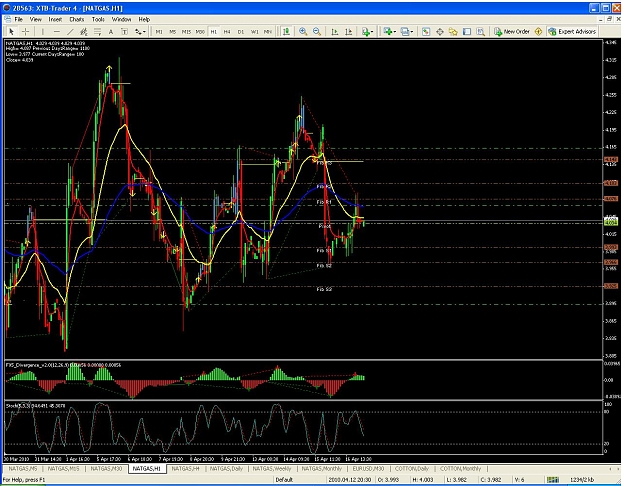Switch to the NATGAS,Weekly chart tab
625x486 pixels.
pos(272,468)
